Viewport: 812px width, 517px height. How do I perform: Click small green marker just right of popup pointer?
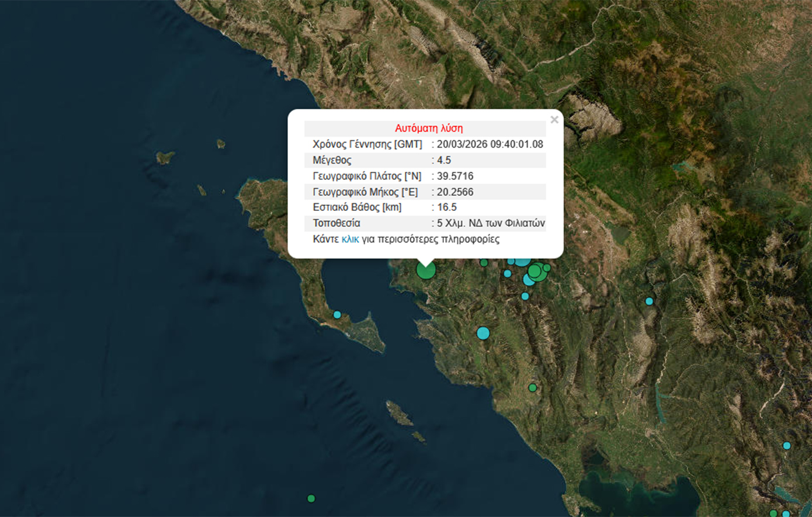484,263
